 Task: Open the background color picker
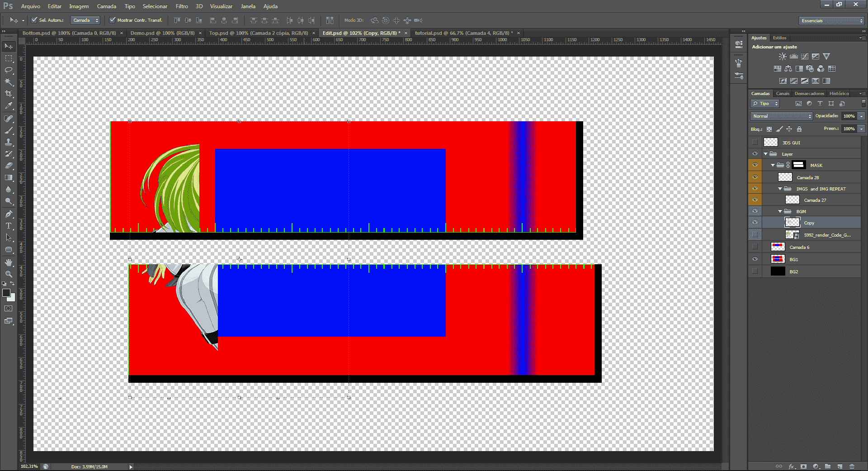click(12, 299)
